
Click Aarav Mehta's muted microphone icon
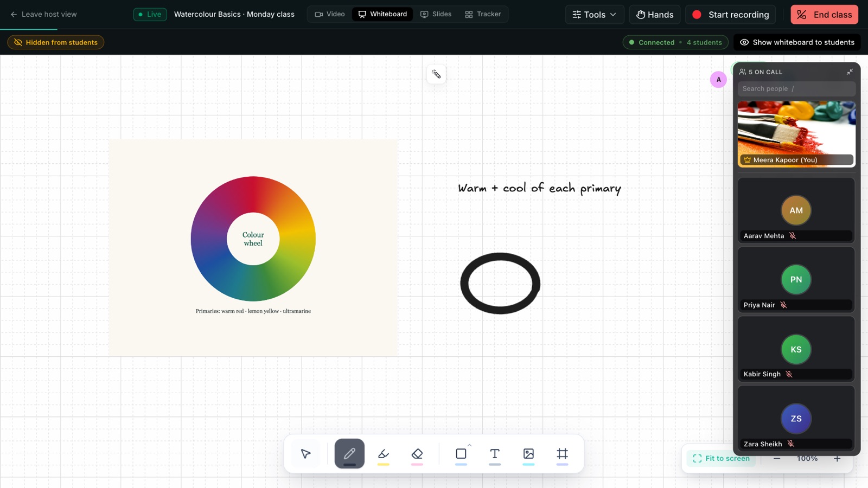[x=793, y=236]
